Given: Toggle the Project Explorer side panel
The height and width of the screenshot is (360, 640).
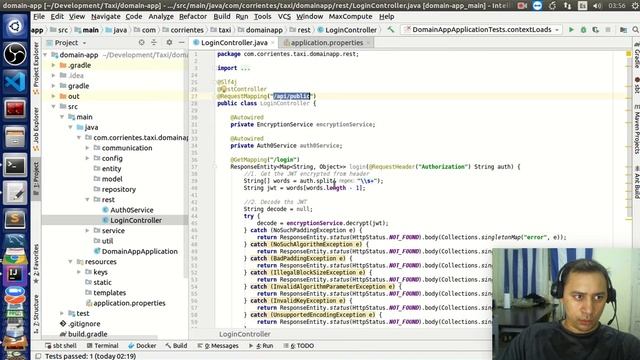Looking at the screenshot, I should pyautogui.click(x=36, y=68).
